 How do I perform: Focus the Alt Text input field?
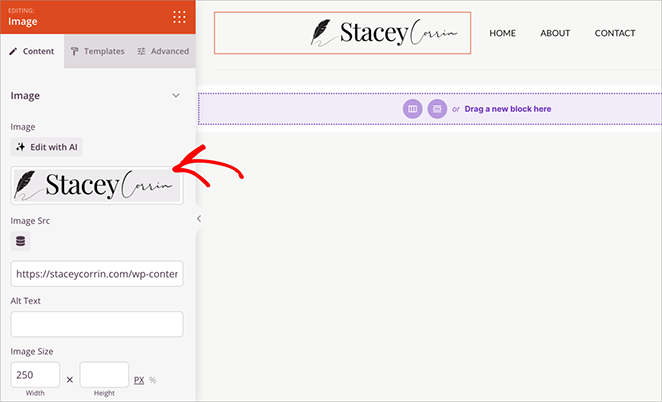point(97,324)
